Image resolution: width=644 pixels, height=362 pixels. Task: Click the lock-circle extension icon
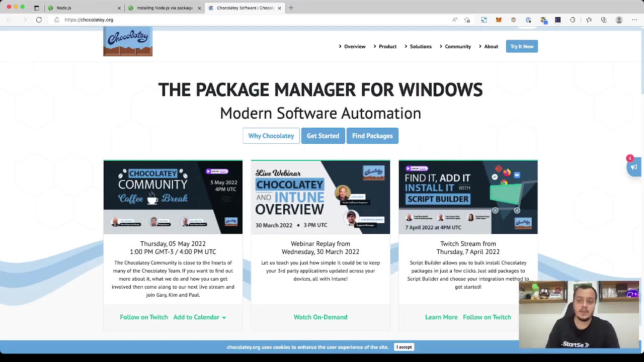point(528,20)
